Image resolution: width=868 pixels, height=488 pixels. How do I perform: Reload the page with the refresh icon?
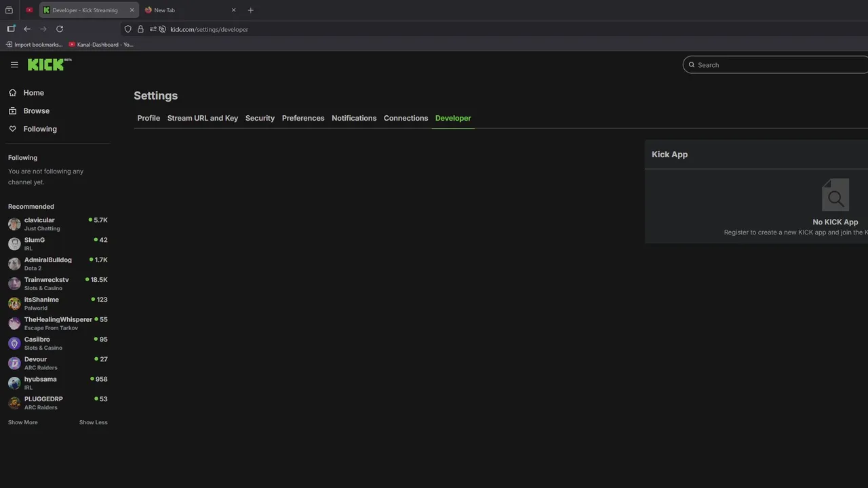point(60,29)
